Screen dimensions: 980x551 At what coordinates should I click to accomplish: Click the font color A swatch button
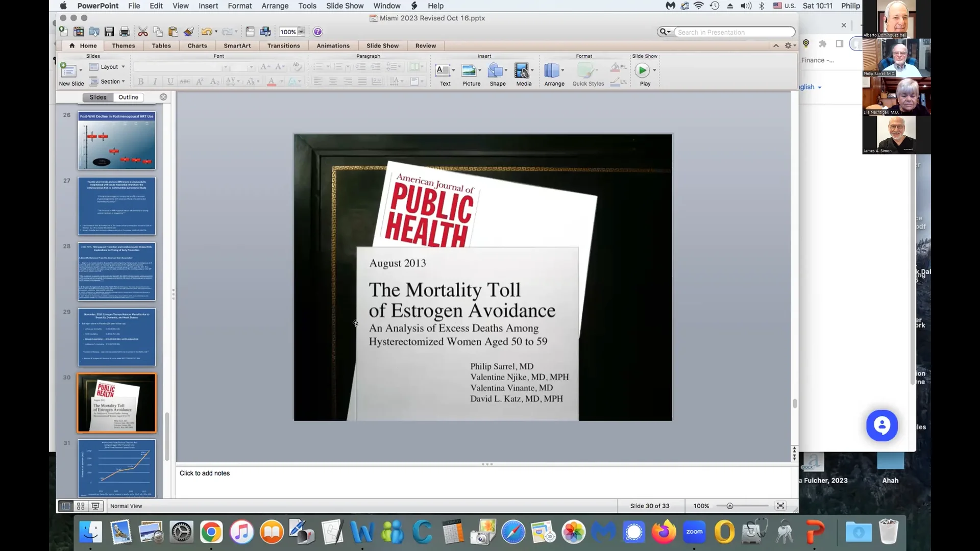coord(272,81)
